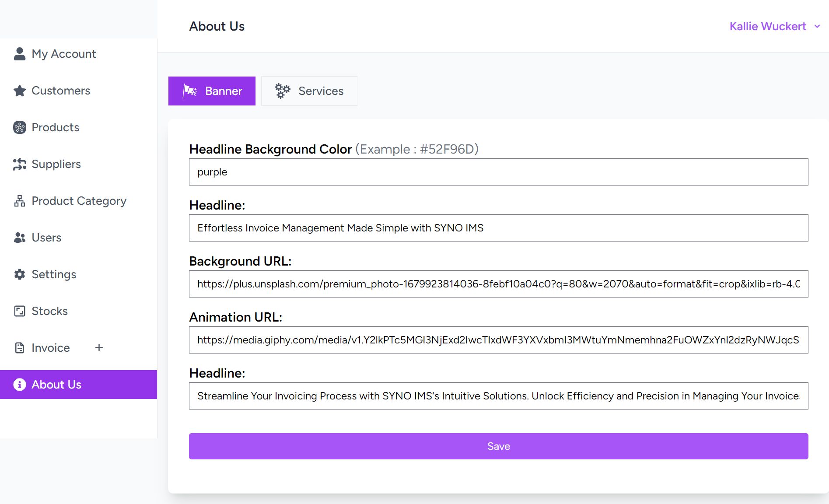
Task: Click the Invoice document icon
Action: click(x=20, y=348)
